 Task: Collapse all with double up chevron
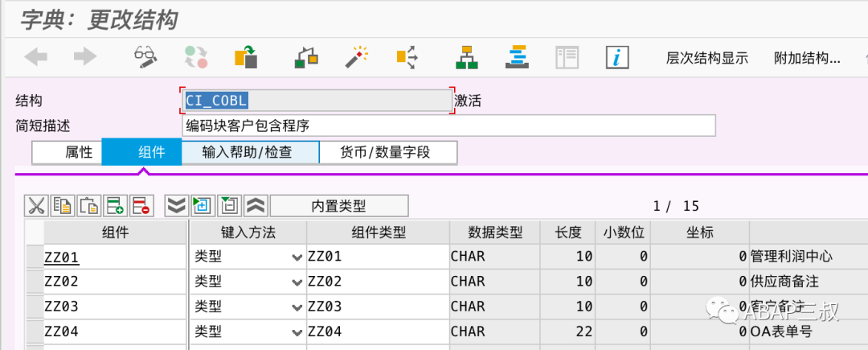[x=256, y=206]
